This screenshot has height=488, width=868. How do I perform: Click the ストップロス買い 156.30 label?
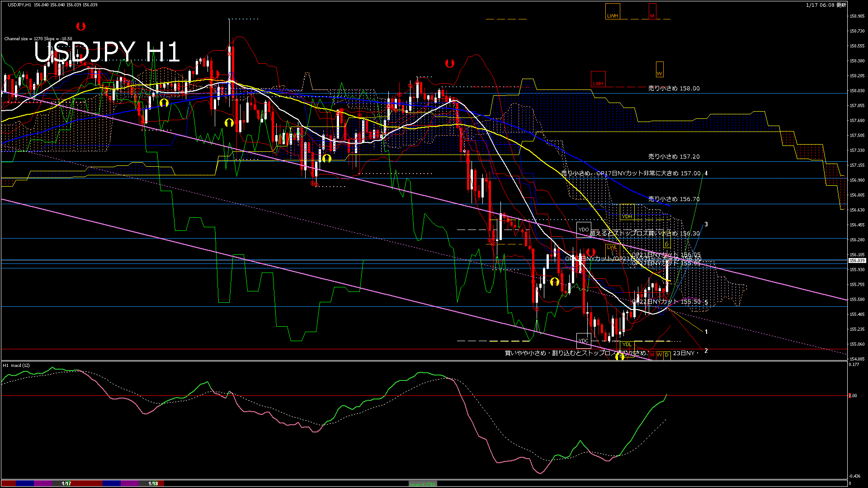coord(645,234)
